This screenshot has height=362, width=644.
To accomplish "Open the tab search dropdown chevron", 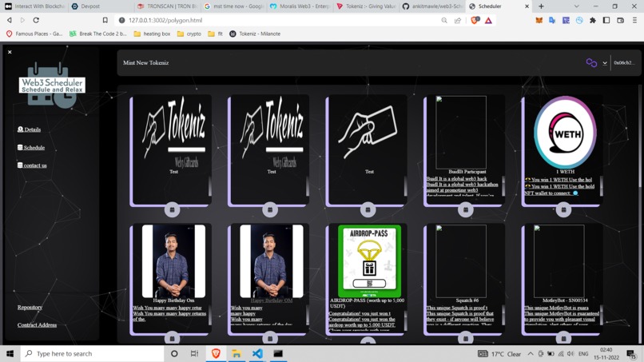I will [x=577, y=6].
